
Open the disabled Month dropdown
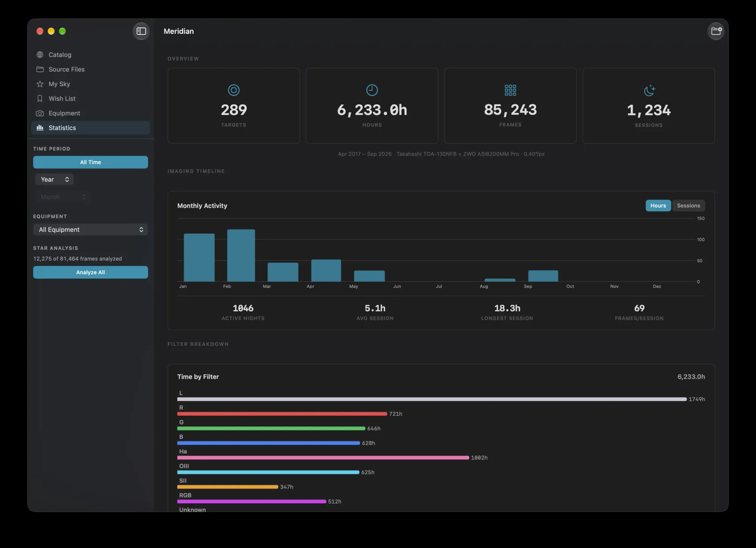pyautogui.click(x=63, y=197)
